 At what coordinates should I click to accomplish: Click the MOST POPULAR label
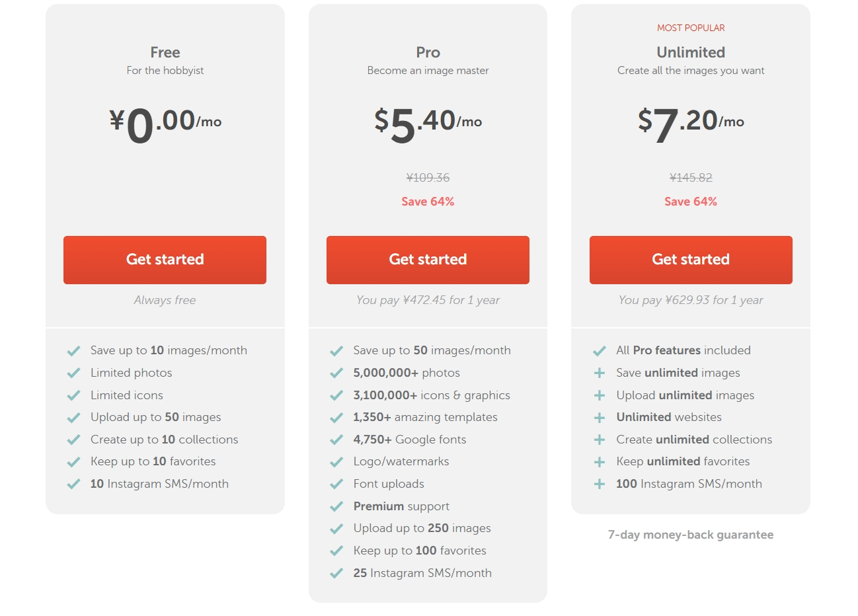[691, 28]
